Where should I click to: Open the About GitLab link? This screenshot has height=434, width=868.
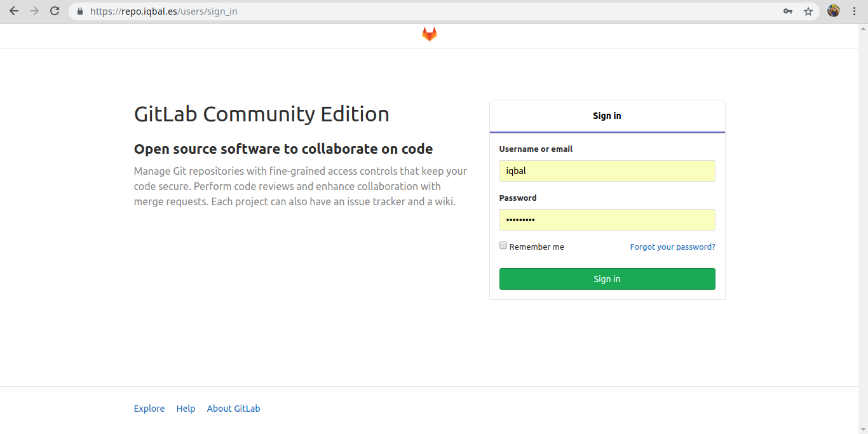click(x=233, y=408)
